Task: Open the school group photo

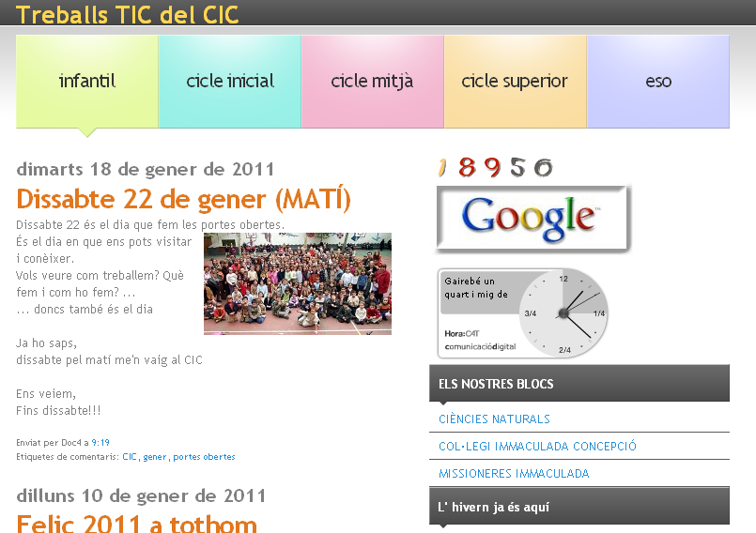Action: pyautogui.click(x=297, y=284)
